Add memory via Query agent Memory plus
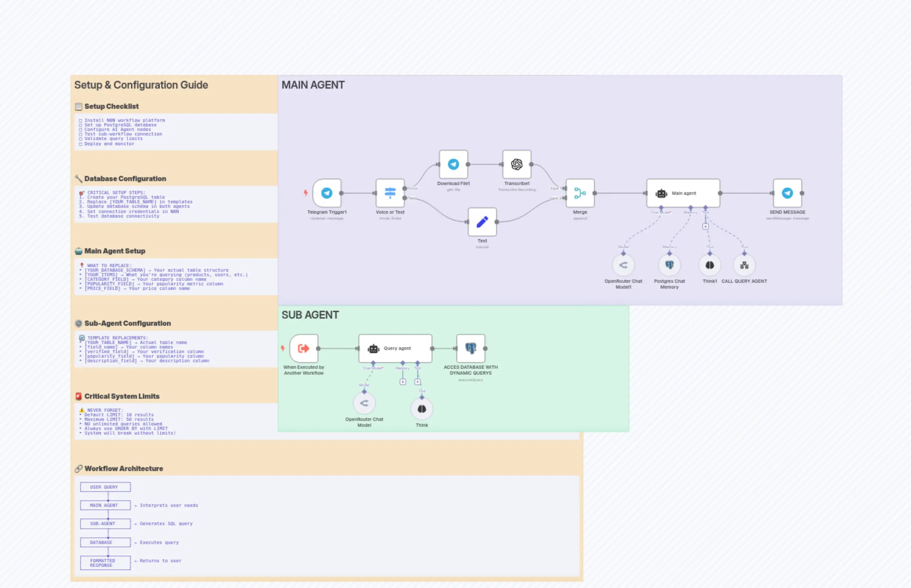Viewport: 911px width, 588px height. point(403,382)
